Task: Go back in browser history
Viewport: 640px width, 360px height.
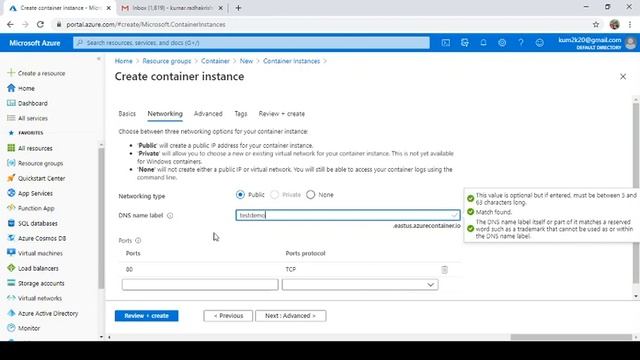Action: click(x=10, y=24)
